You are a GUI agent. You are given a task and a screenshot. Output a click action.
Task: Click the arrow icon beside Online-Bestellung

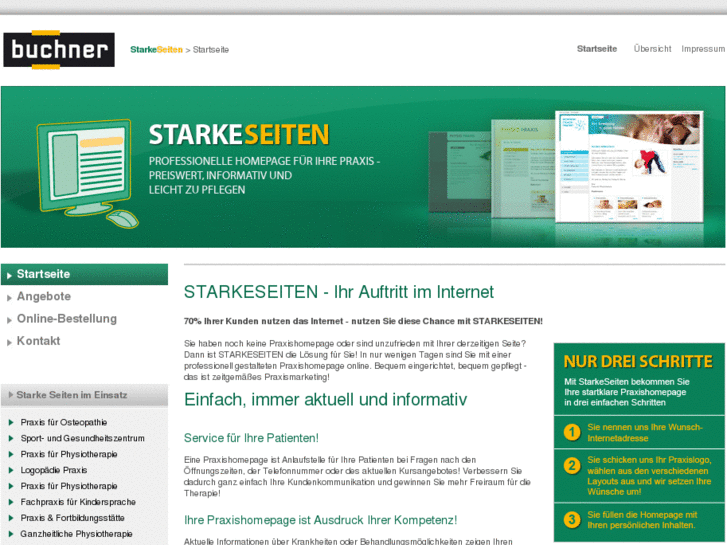[9, 320]
